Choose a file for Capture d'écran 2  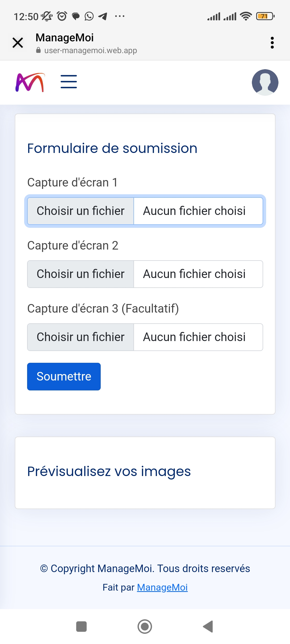click(81, 274)
